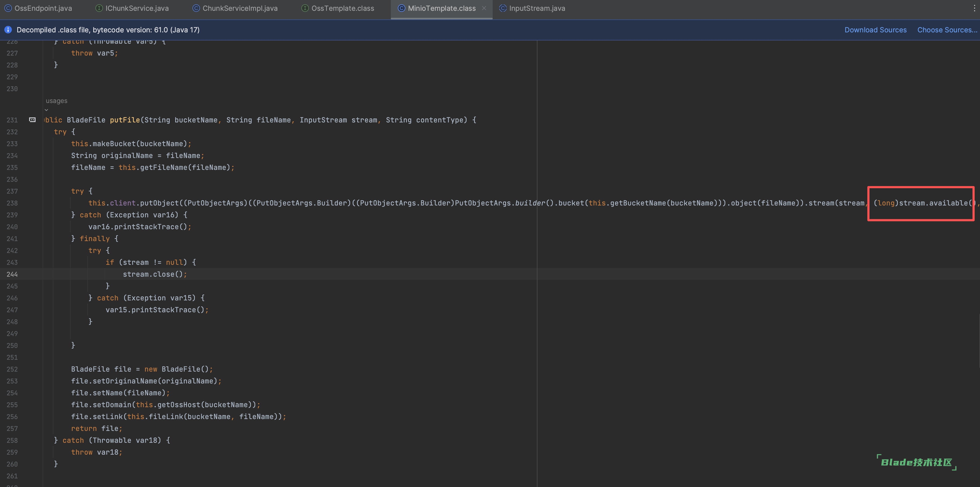The image size is (980, 487).
Task: Click the Choose Sources link
Action: (x=947, y=30)
